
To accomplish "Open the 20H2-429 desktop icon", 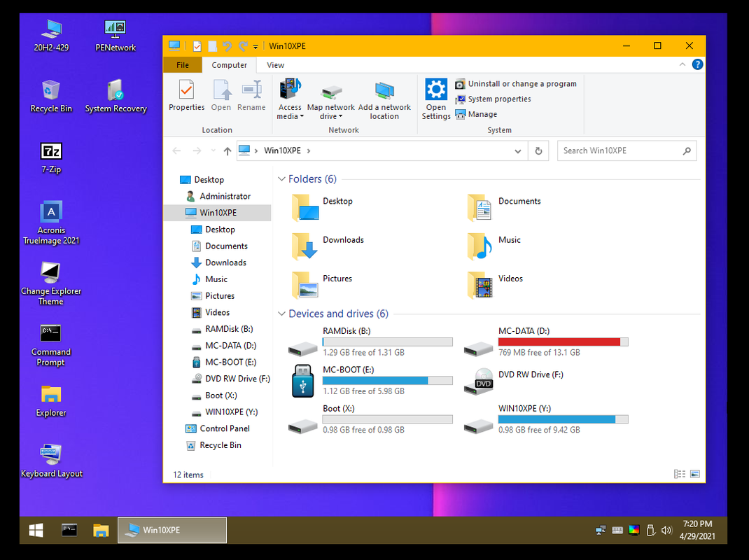I will tap(51, 36).
